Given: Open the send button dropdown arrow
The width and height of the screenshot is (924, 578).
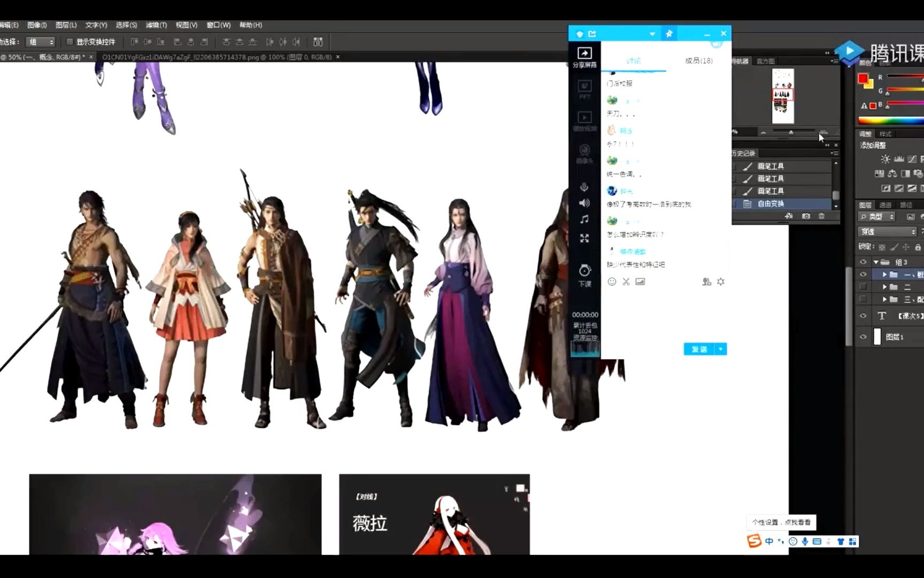Looking at the screenshot, I should pos(721,349).
